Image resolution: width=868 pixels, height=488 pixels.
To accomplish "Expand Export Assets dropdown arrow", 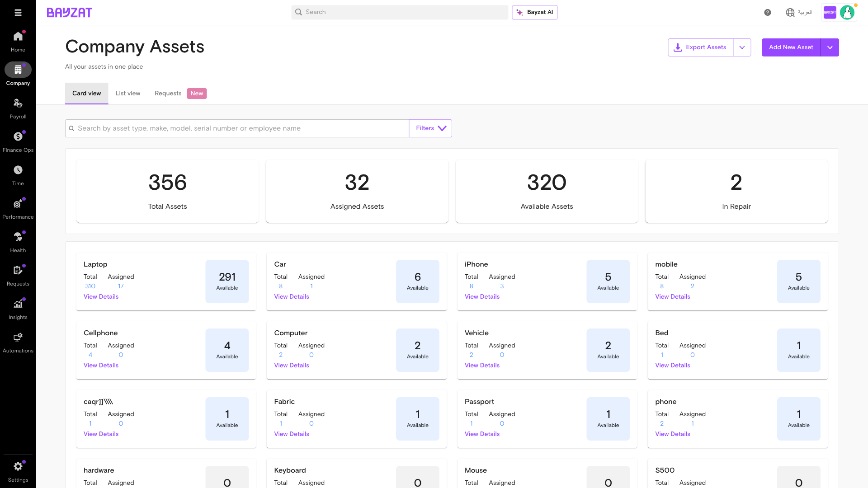I will click(x=742, y=47).
